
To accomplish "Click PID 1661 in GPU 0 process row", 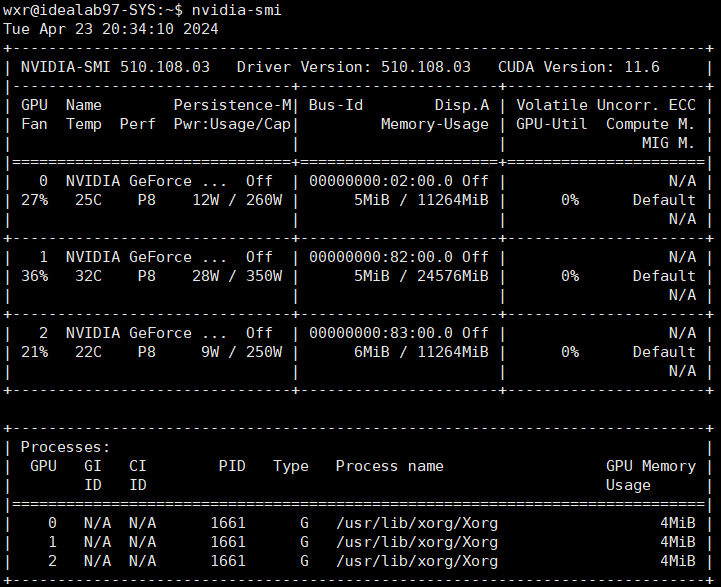I will (228, 523).
